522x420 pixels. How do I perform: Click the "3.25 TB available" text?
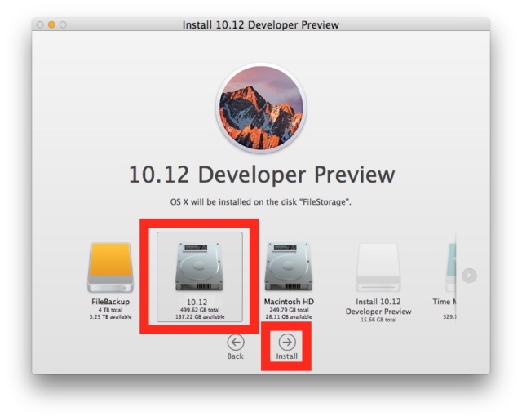[x=110, y=316]
